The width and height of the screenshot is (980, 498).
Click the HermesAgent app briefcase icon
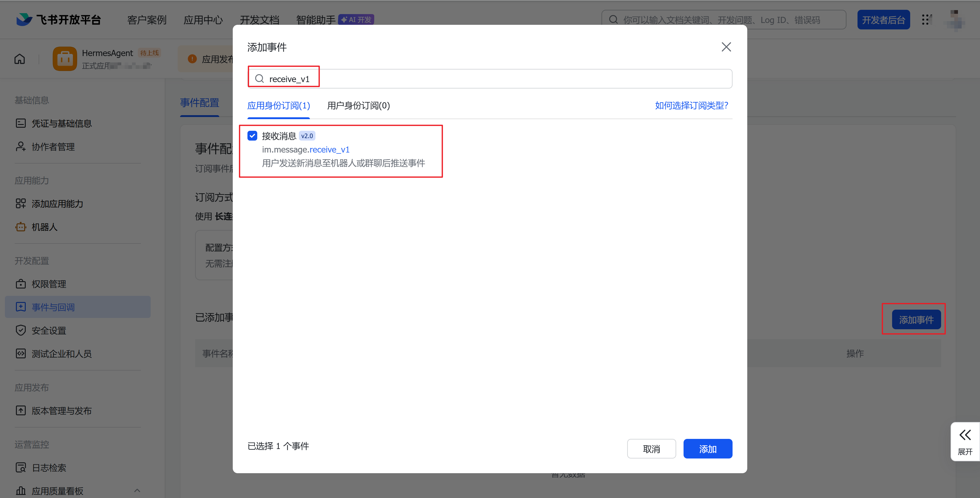[65, 59]
